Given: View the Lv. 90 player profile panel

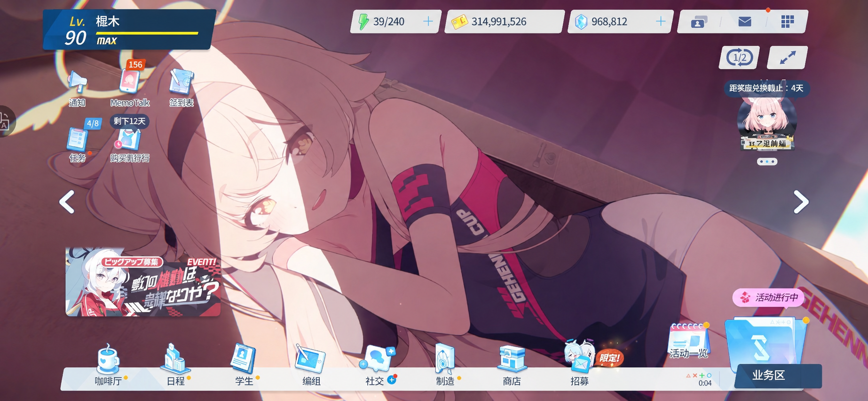Looking at the screenshot, I should pyautogui.click(x=129, y=29).
